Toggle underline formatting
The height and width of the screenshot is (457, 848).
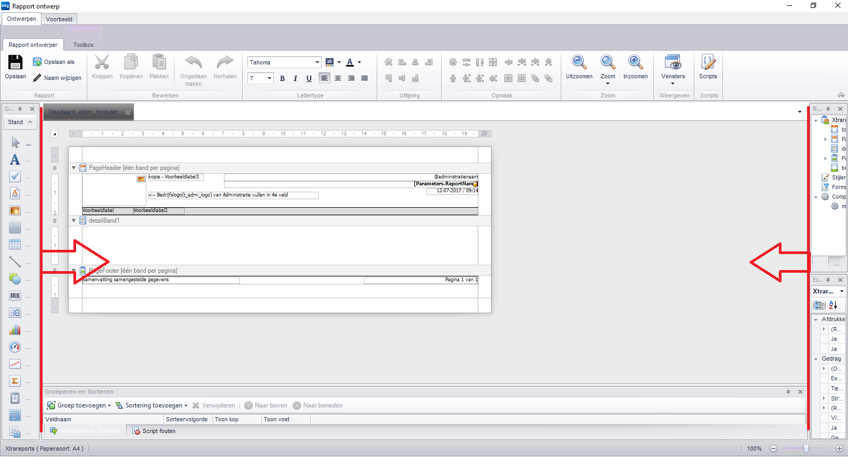point(309,78)
